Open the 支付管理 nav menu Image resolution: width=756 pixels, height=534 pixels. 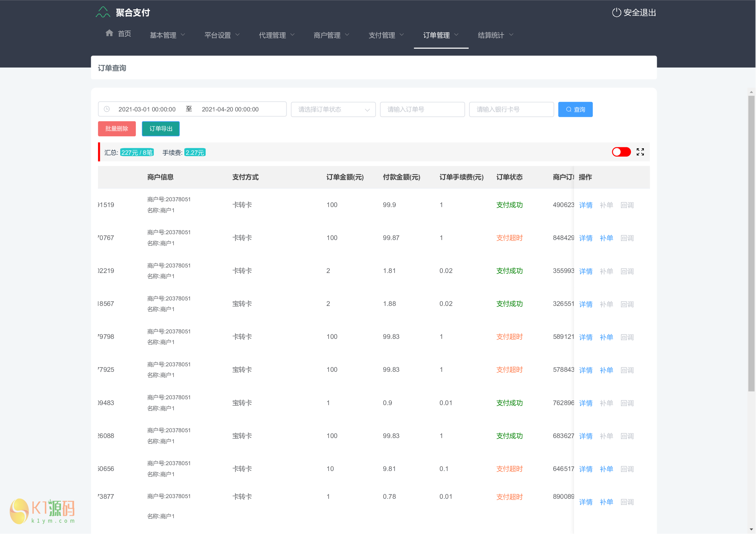(386, 35)
